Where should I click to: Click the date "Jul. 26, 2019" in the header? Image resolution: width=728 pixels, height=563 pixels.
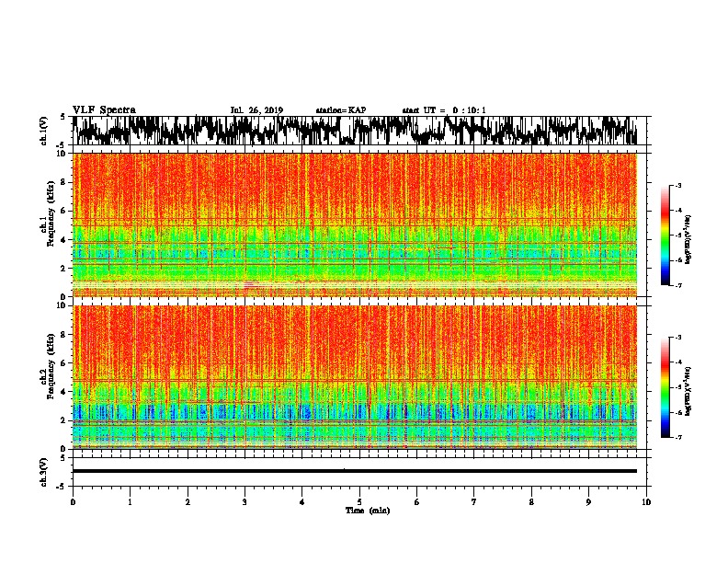tap(256, 110)
